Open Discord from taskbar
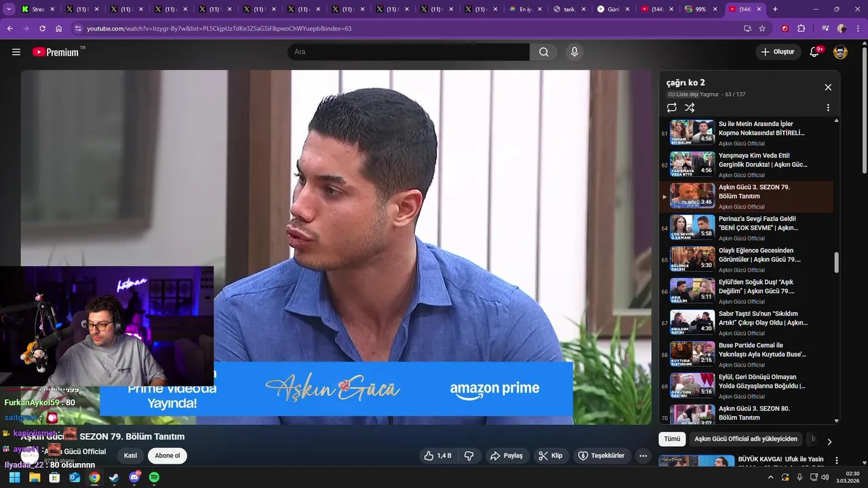This screenshot has height=488, width=868. pyautogui.click(x=134, y=477)
